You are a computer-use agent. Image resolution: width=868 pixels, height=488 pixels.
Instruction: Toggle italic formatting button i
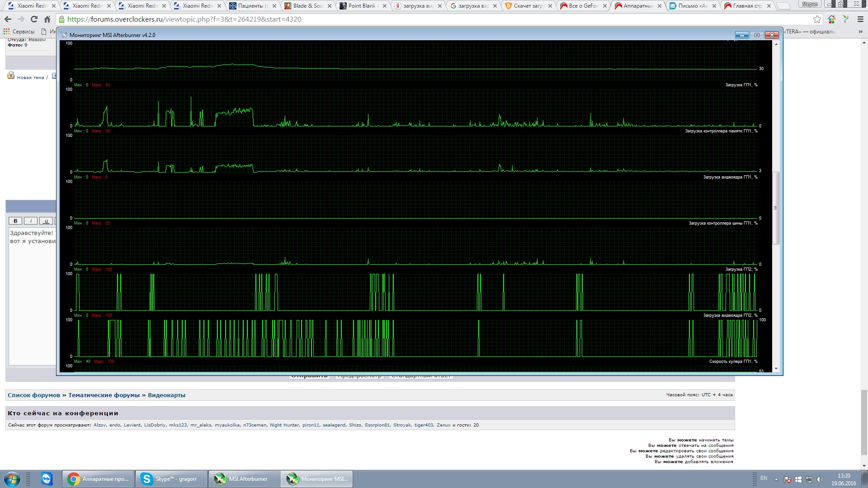pos(31,221)
